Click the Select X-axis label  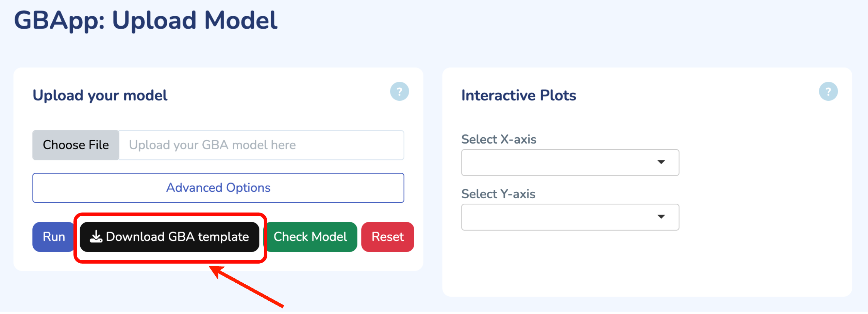click(499, 139)
